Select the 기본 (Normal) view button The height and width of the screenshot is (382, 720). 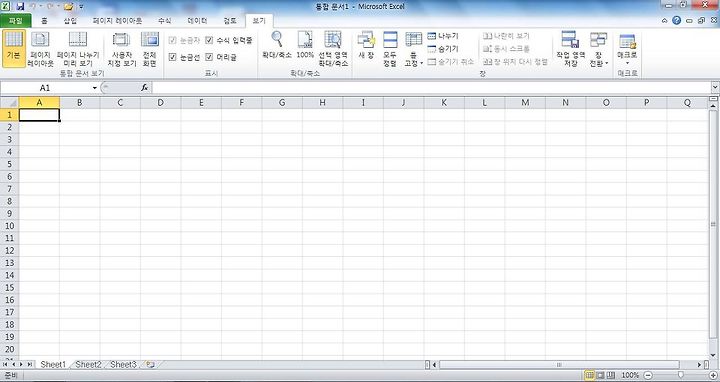point(13,48)
